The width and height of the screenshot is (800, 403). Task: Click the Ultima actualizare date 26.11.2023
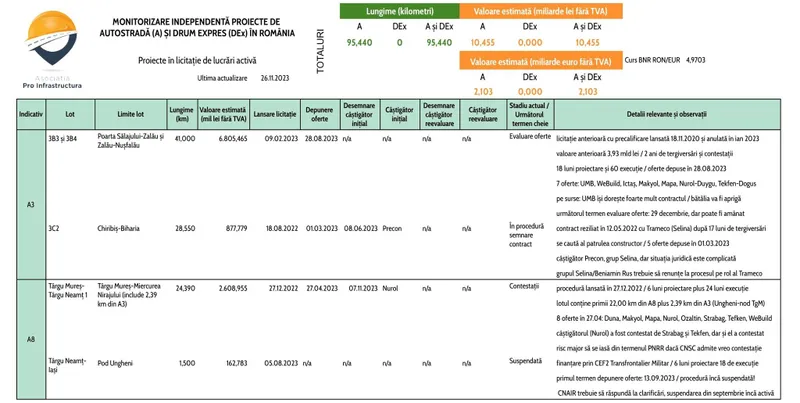click(x=275, y=77)
